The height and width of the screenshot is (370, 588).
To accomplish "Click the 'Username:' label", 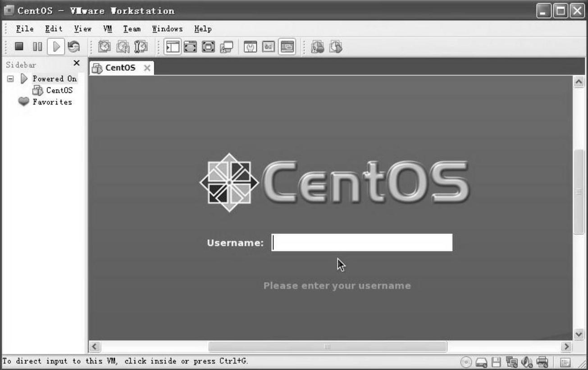I will pos(235,243).
